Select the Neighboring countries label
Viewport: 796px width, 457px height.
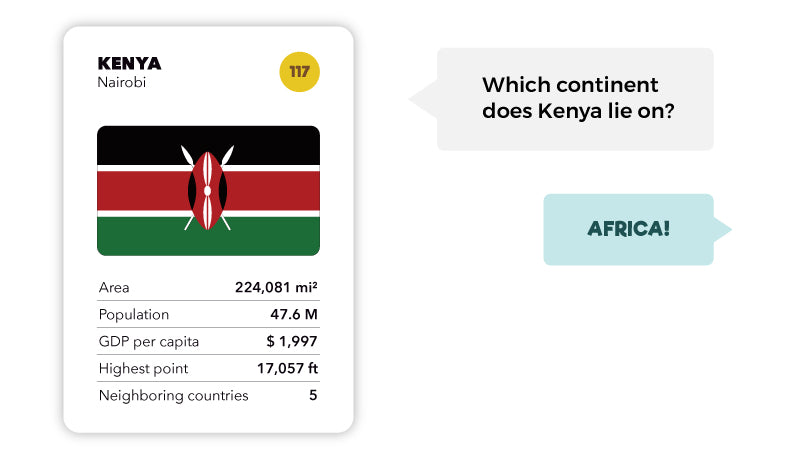(x=173, y=396)
